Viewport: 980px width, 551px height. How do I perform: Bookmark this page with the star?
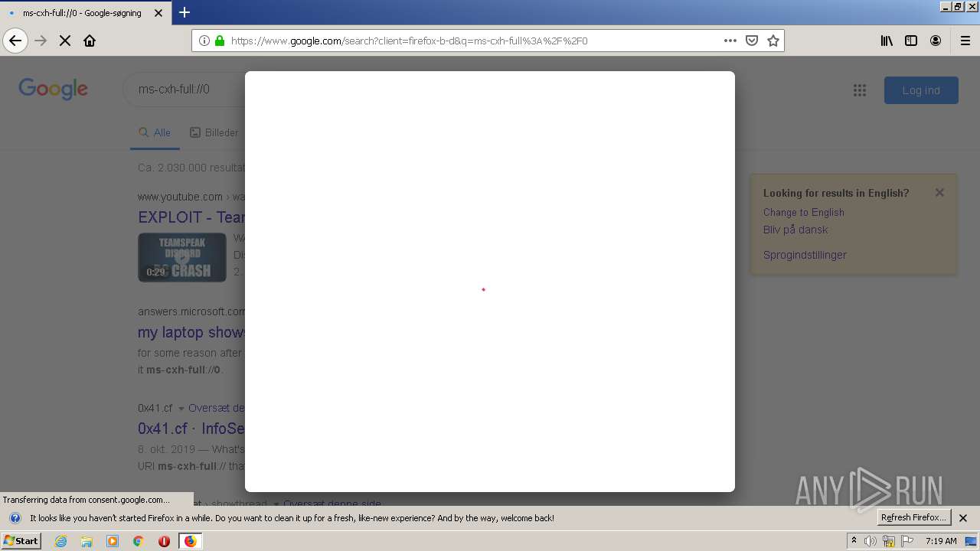tap(773, 41)
